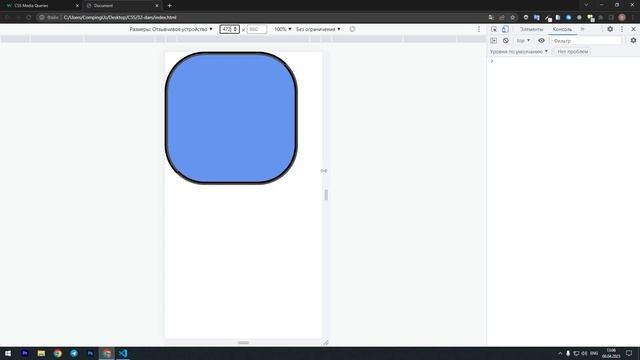Image resolution: width=640 pixels, height=360 pixels.
Task: Open the tab search chevron
Action: point(586,5)
